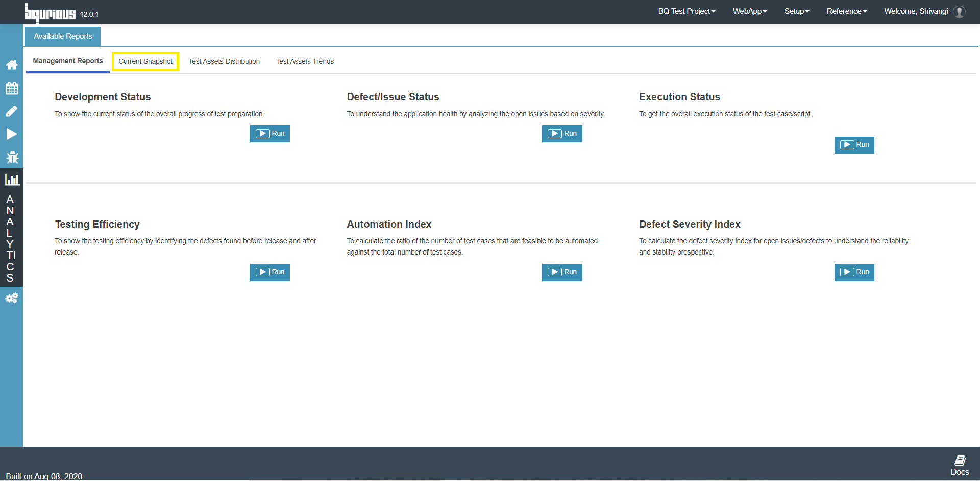
Task: Click the Execution Status heading
Action: coord(679,97)
